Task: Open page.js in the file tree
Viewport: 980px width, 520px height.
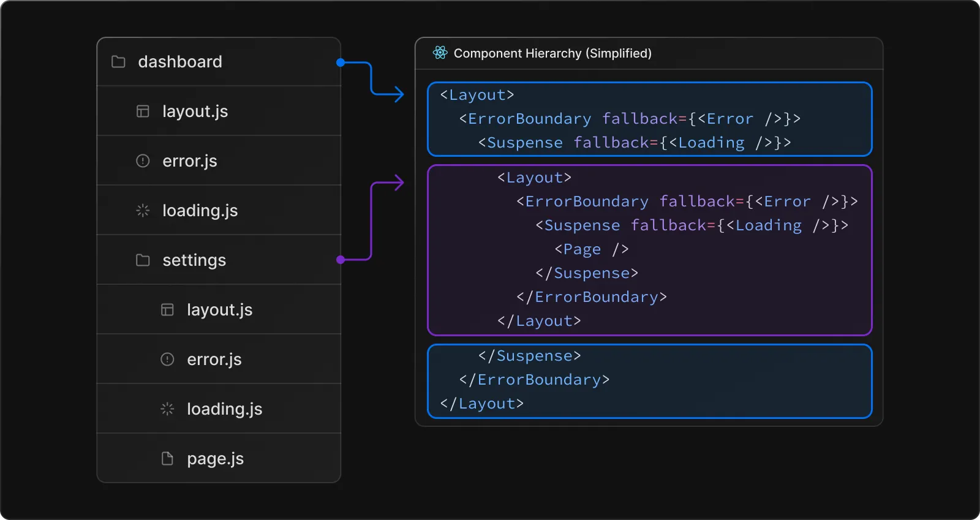Action: (215, 459)
